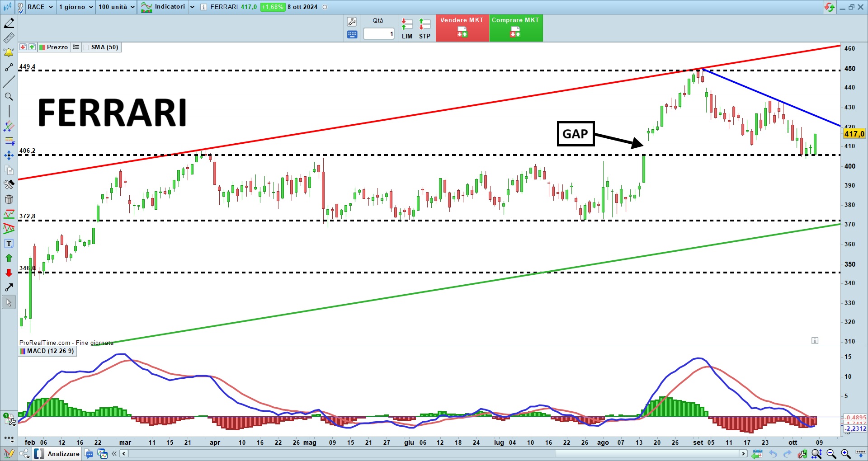The width and height of the screenshot is (868, 461).
Task: Open chart properties candlestick wrench icon
Action: [802, 453]
